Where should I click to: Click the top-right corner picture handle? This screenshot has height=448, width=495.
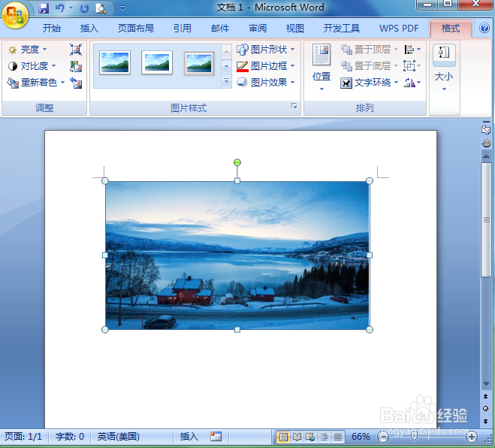[x=370, y=180]
